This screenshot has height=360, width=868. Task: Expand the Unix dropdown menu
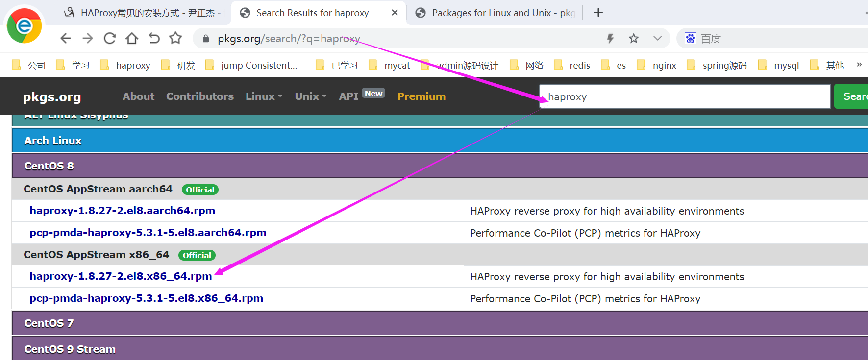click(x=311, y=96)
